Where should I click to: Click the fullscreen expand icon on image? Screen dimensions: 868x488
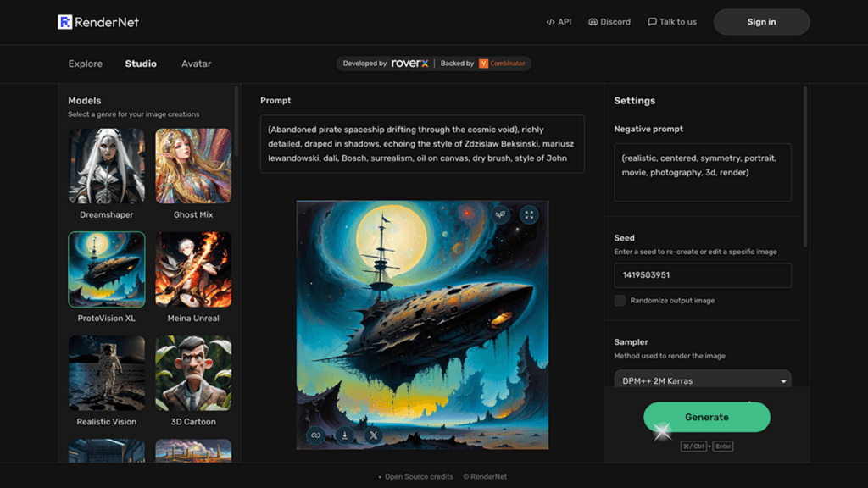pyautogui.click(x=529, y=215)
